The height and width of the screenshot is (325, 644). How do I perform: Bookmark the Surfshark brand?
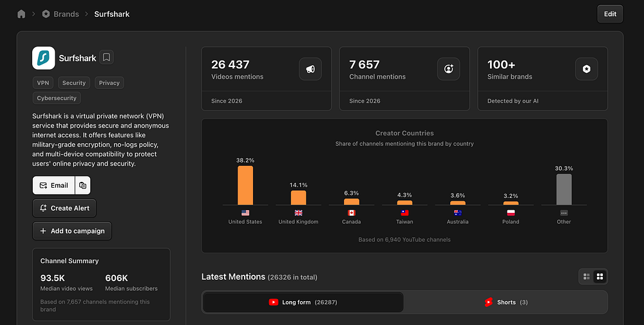click(106, 57)
